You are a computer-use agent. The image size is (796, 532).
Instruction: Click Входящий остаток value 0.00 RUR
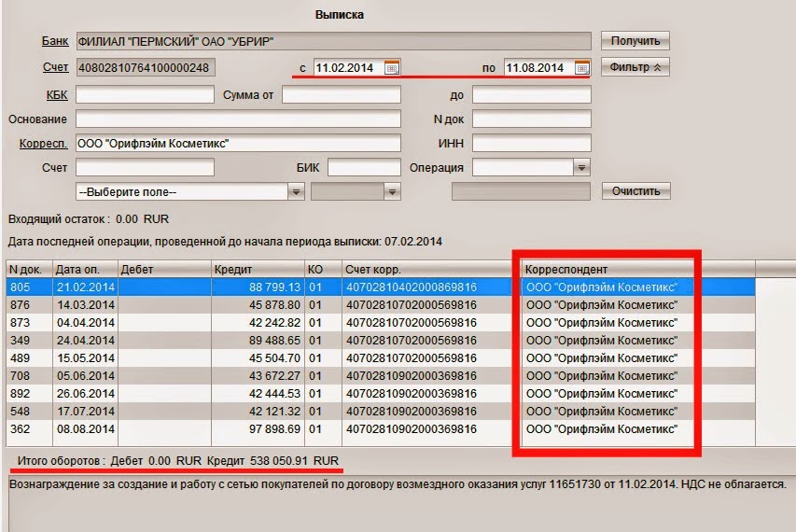tap(142, 219)
